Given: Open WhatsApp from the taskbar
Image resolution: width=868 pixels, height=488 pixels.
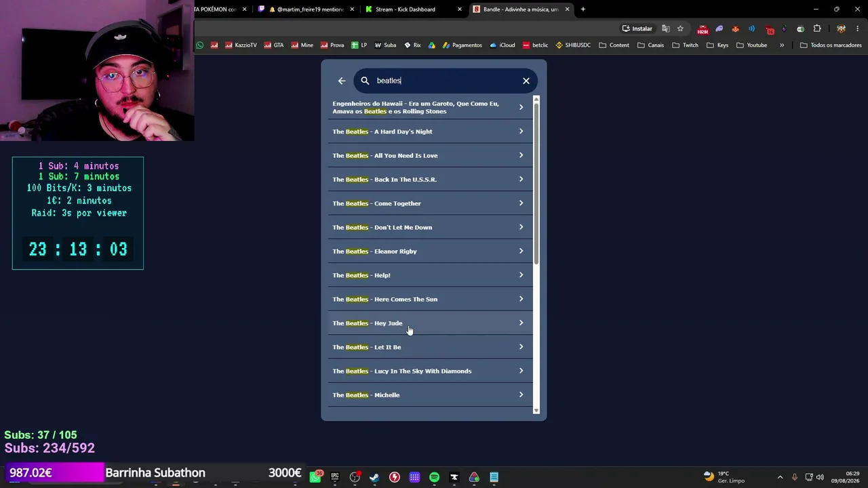Looking at the screenshot, I should click(x=315, y=477).
